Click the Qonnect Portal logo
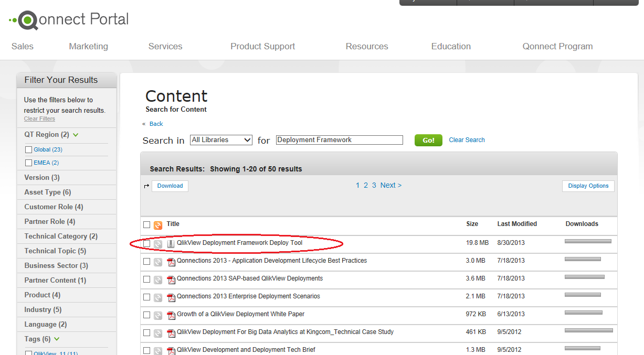 tap(69, 20)
